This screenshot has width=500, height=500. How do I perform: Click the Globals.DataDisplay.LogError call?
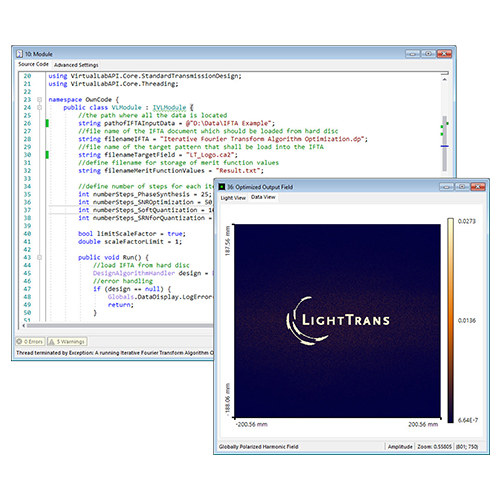pos(160,297)
